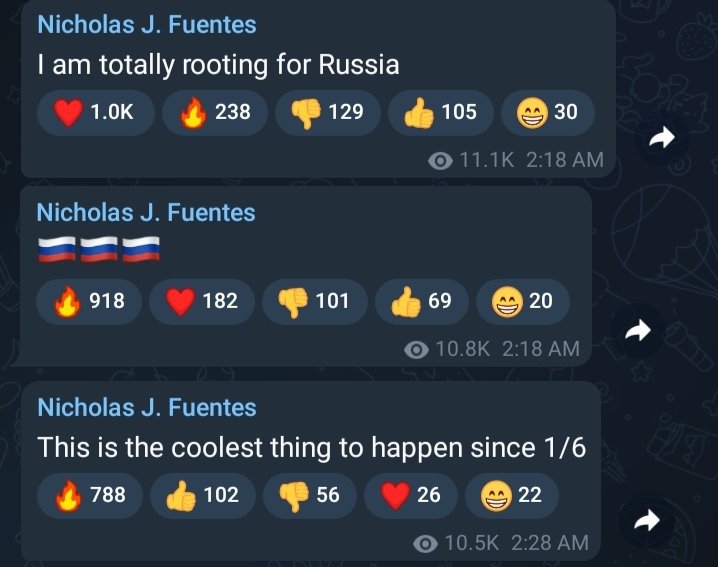Toggle thumbs down reaction showing 129
The image size is (718, 567).
328,113
